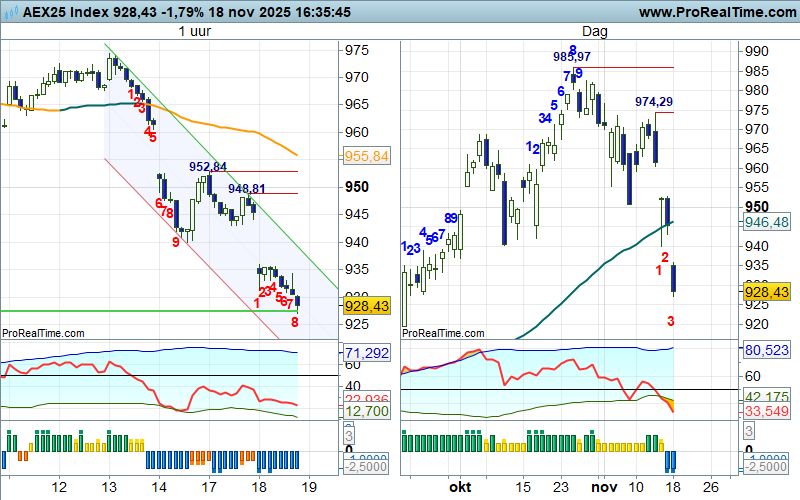Click date label 13 on hourly time axis

(109, 487)
